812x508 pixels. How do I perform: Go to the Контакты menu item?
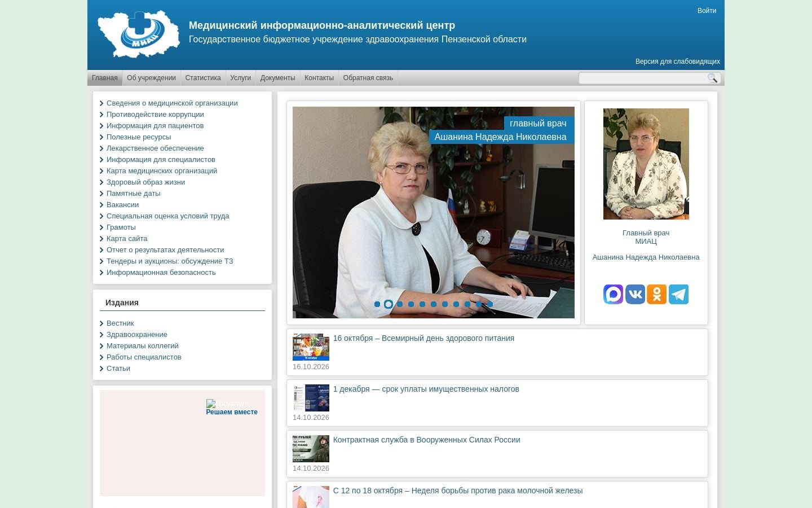click(x=319, y=78)
